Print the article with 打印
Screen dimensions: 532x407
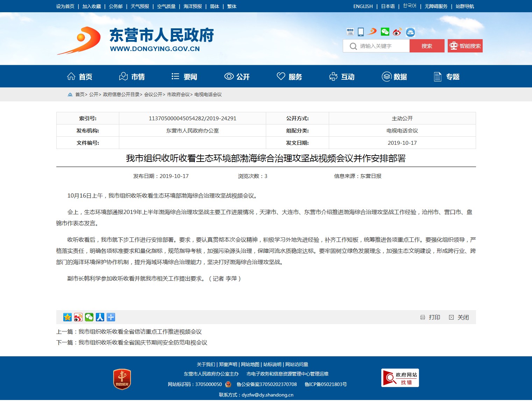pyautogui.click(x=430, y=317)
